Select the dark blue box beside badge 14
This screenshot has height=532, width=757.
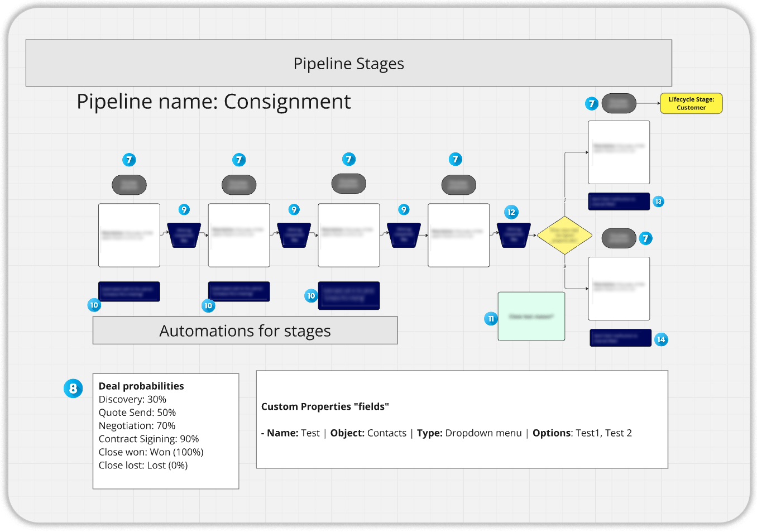tap(620, 338)
